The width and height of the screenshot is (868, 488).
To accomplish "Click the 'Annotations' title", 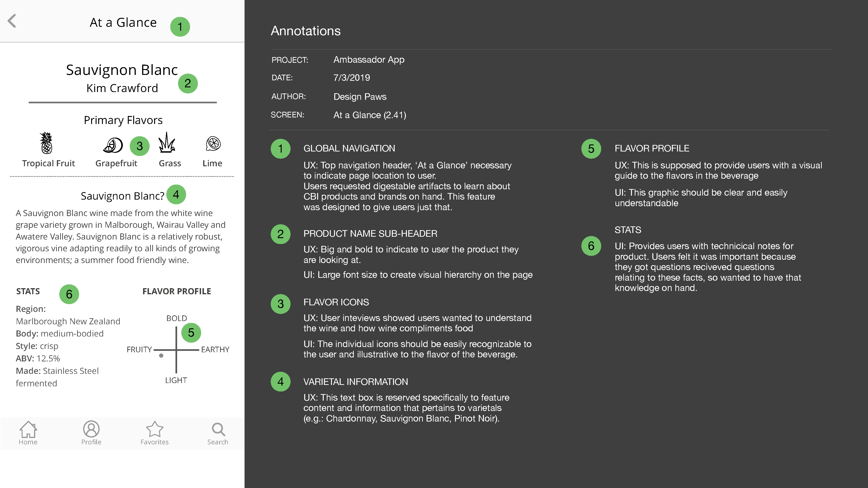I will [x=306, y=31].
